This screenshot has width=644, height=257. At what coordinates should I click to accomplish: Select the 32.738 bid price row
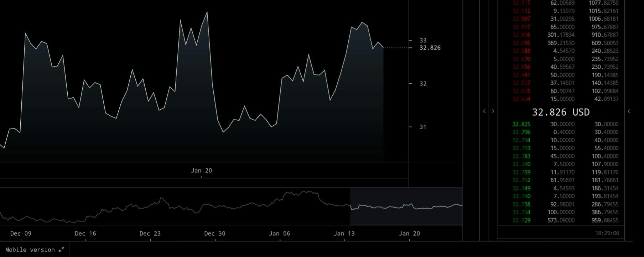[x=521, y=204]
